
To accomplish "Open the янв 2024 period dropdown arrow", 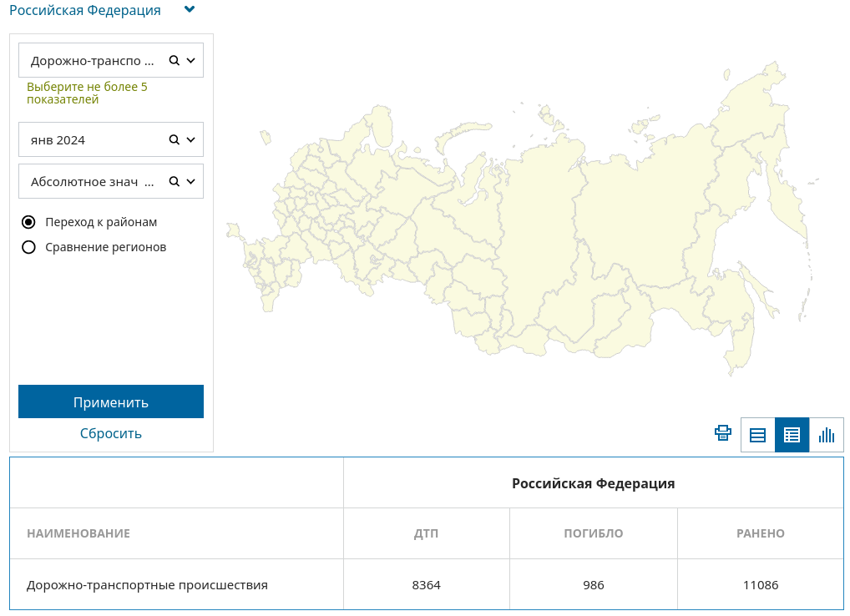I will coord(191,139).
